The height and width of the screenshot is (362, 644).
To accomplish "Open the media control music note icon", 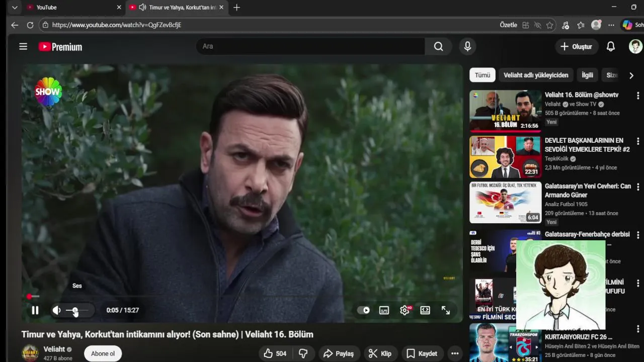I will (566, 25).
